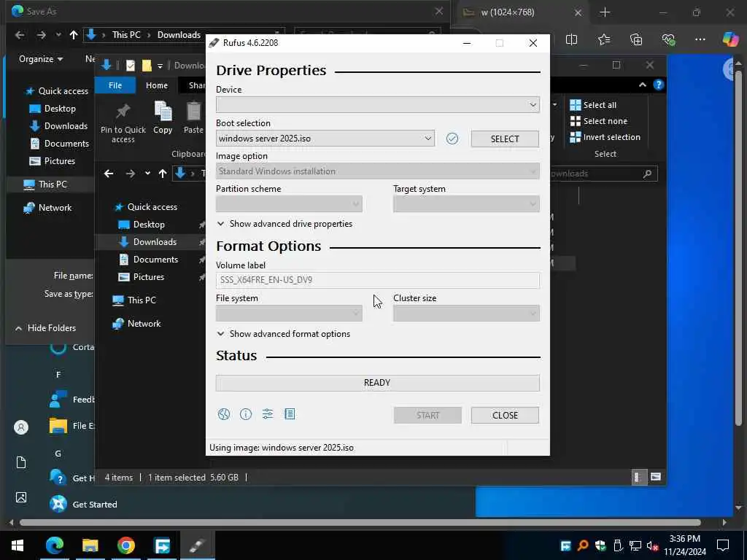This screenshot has height=560, width=747.
Task: Open the Image option dropdown
Action: tap(378, 171)
